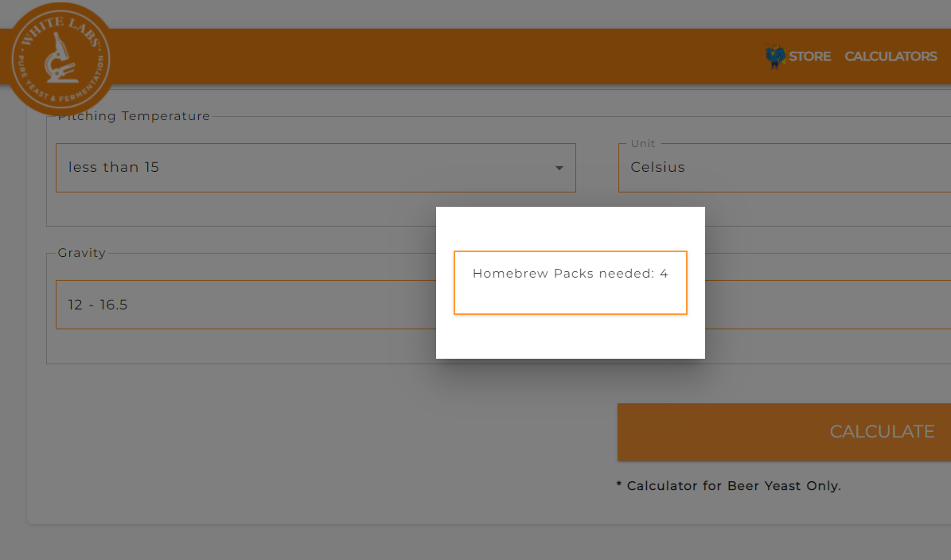Click the gravity unit field right of popup
This screenshot has width=951, height=560.
click(828, 305)
